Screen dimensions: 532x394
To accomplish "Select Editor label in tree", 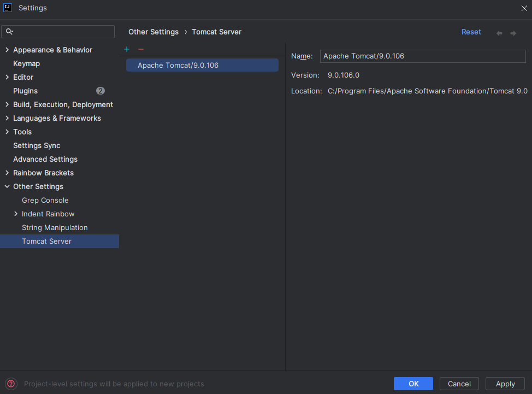I will (x=23, y=77).
